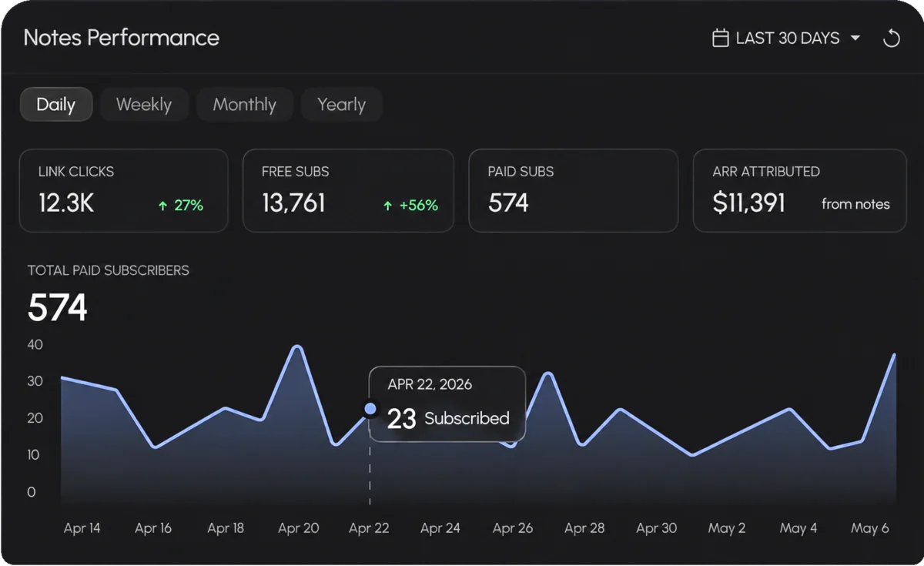Viewport: 924px width, 566px height.
Task: Click the 13,761 free subs value
Action: point(293,203)
